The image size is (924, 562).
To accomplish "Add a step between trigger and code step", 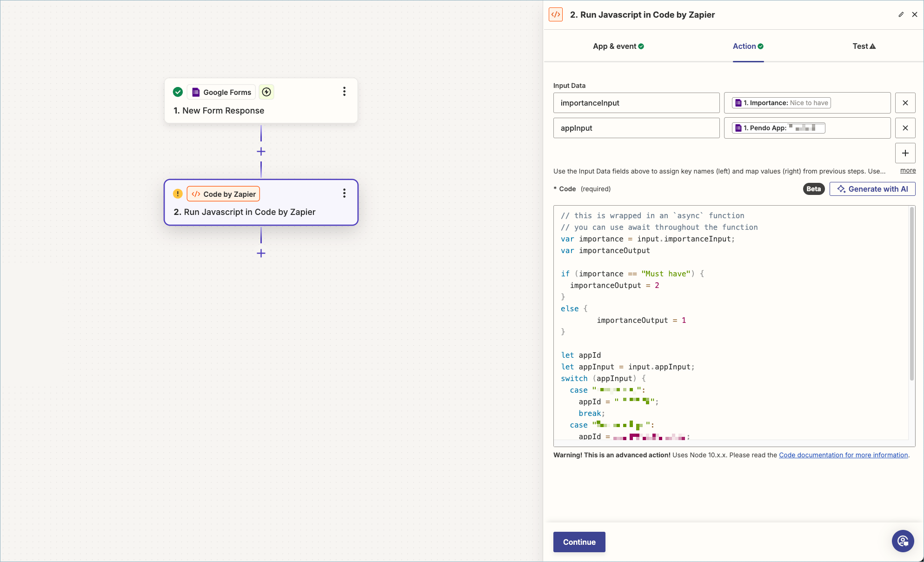I will pyautogui.click(x=261, y=152).
